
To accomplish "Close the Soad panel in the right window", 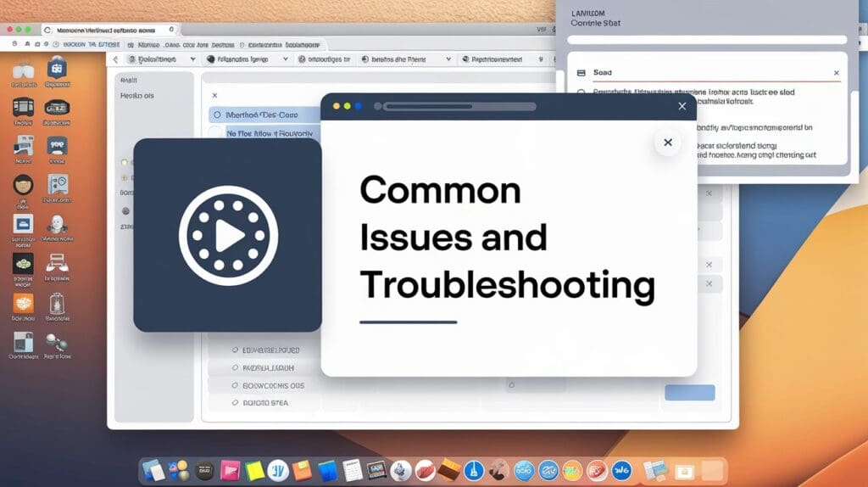I will (837, 73).
